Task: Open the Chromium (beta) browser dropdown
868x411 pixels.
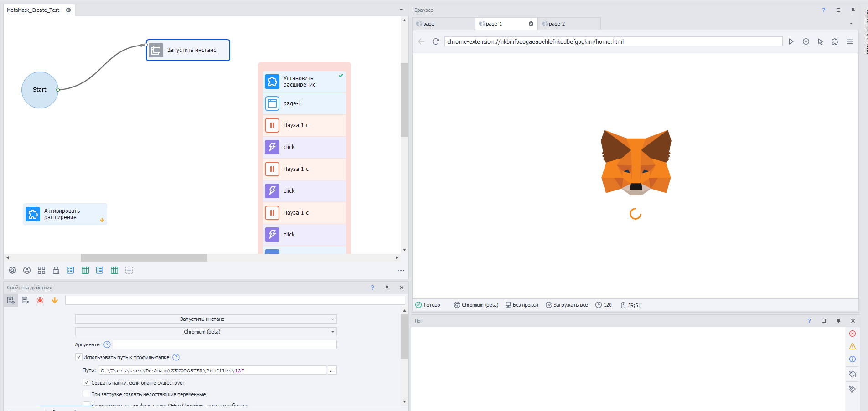Action: point(206,332)
